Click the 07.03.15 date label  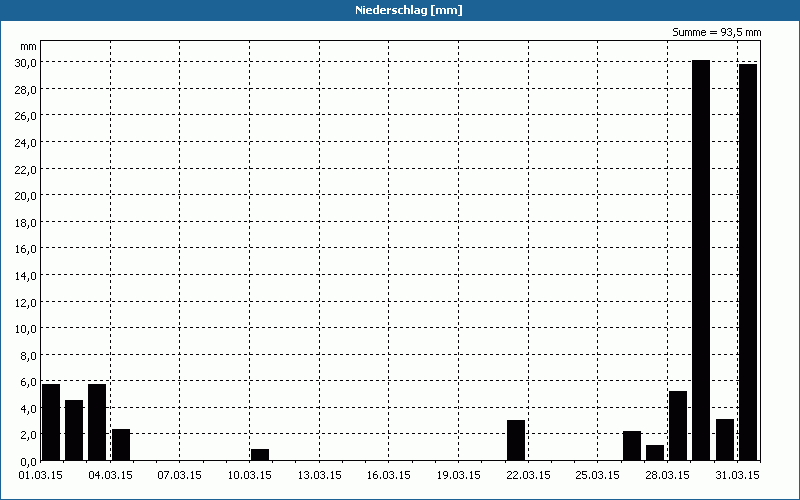(180, 475)
